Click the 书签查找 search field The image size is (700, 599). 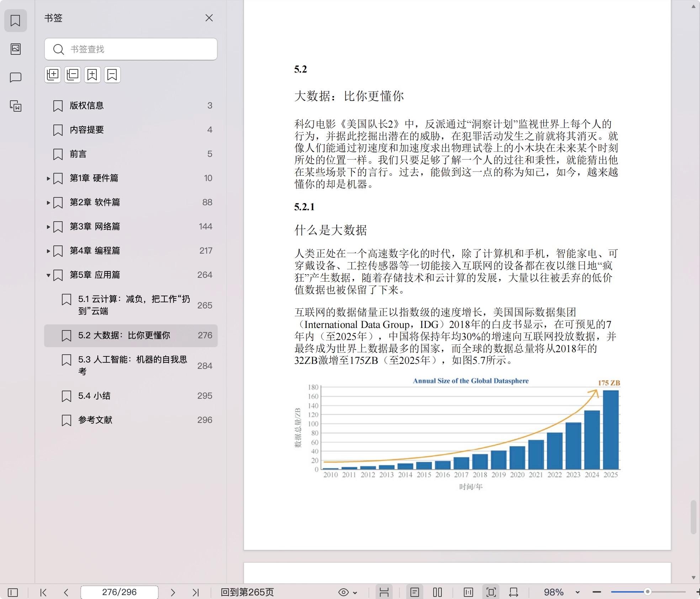(131, 49)
